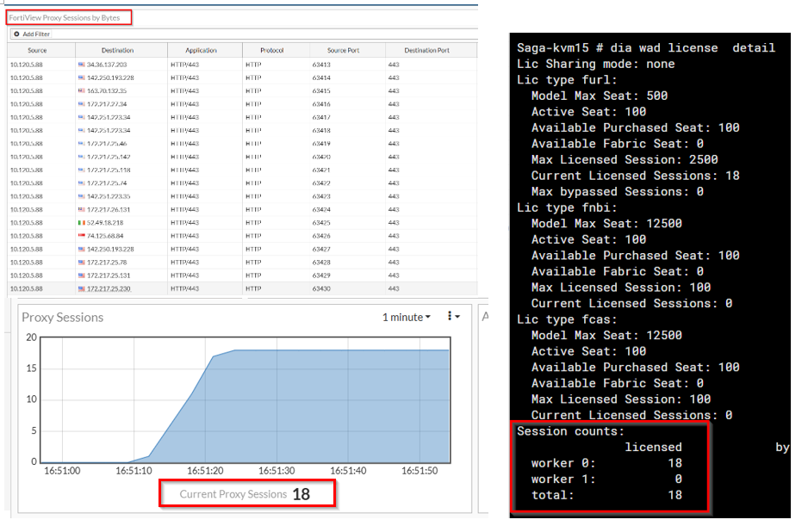Select destination 172.217.25.78 row
This screenshot has width=808, height=532.
pyautogui.click(x=242, y=263)
